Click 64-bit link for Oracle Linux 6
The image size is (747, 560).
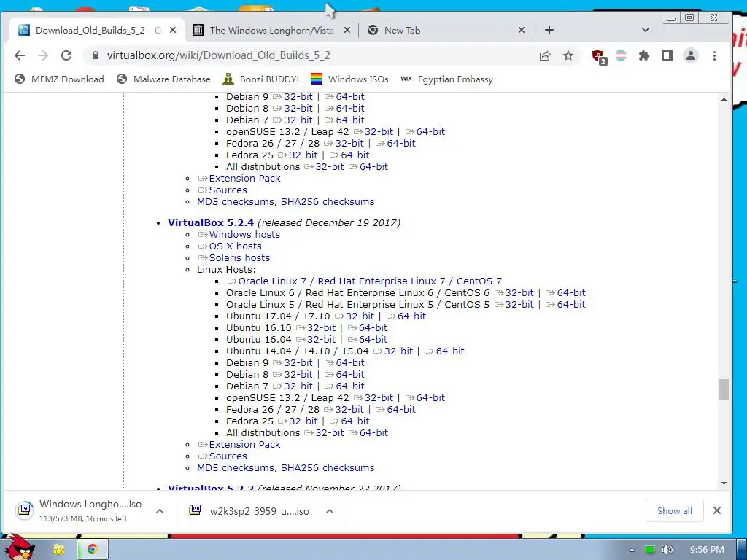pos(571,293)
